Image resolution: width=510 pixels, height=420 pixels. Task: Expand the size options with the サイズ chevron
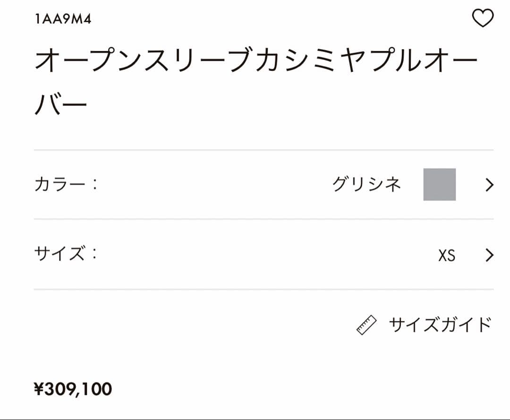[489, 255]
